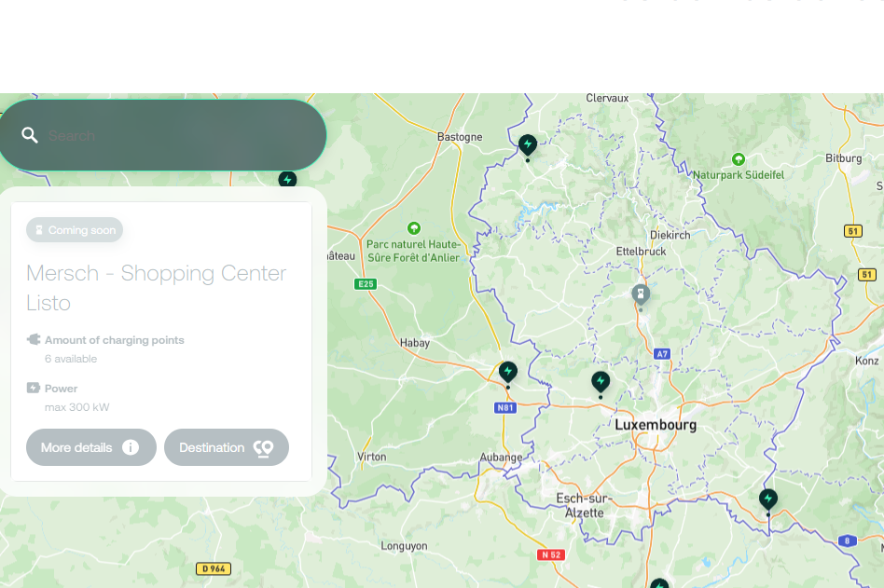
Task: Set Mersch station as Destination
Action: (226, 447)
